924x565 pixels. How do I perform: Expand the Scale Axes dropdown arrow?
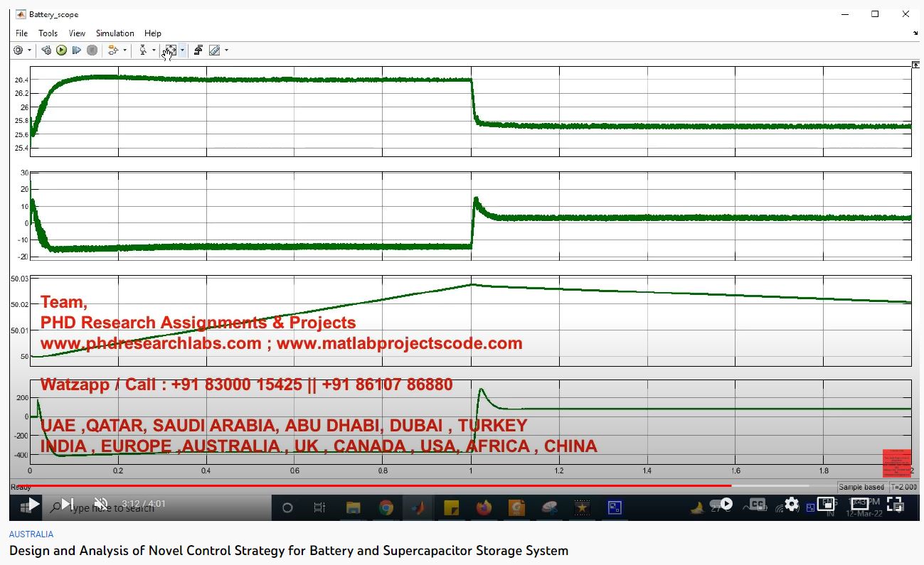(182, 50)
